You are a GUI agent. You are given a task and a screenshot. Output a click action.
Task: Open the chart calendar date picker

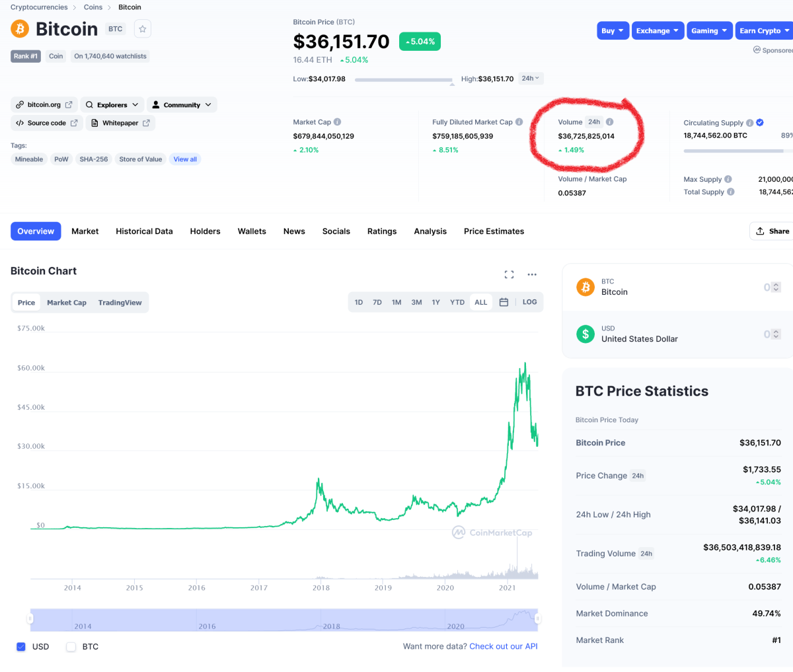[504, 302]
